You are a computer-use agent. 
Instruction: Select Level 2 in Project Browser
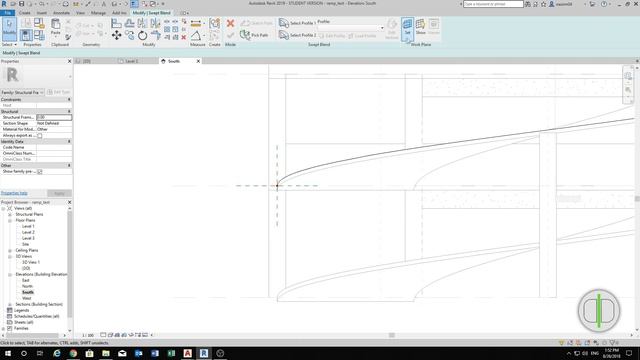click(x=28, y=232)
